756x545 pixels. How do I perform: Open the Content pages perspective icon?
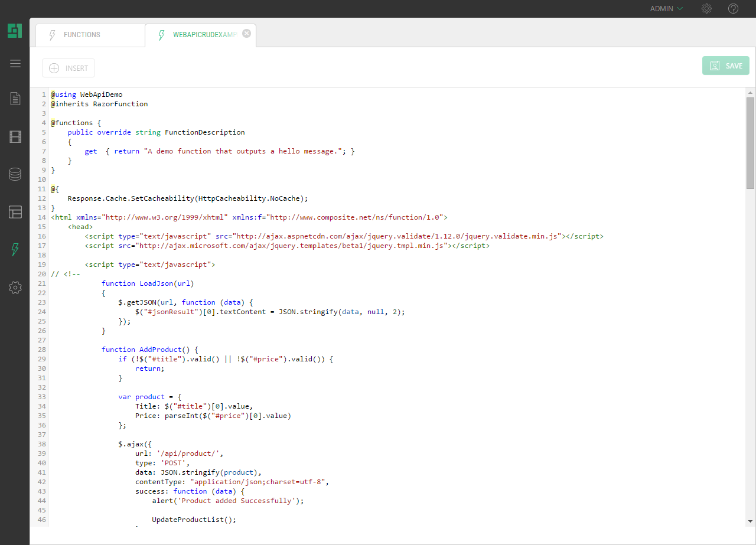tap(15, 99)
